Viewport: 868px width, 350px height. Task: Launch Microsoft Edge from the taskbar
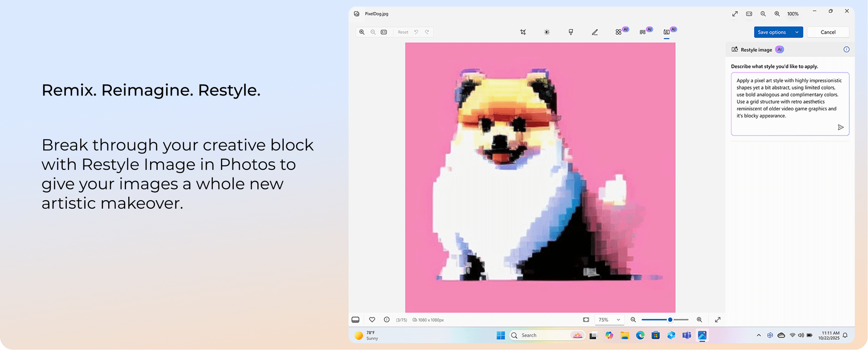click(640, 335)
